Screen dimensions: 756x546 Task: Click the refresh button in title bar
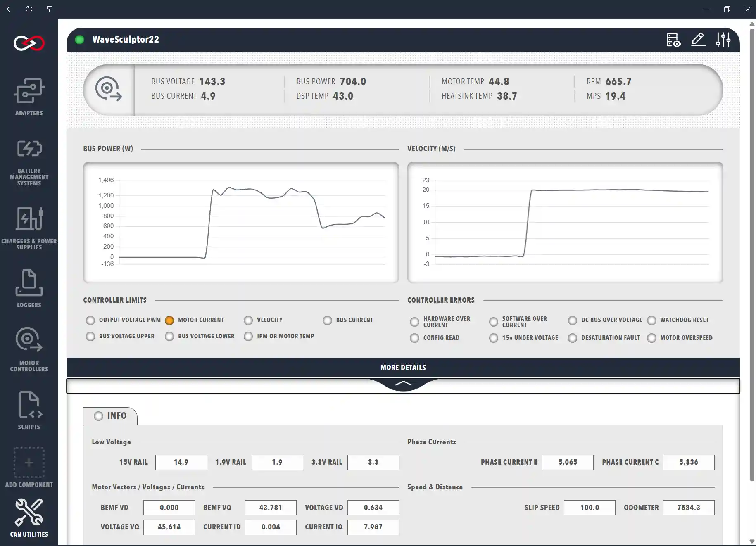pyautogui.click(x=29, y=9)
